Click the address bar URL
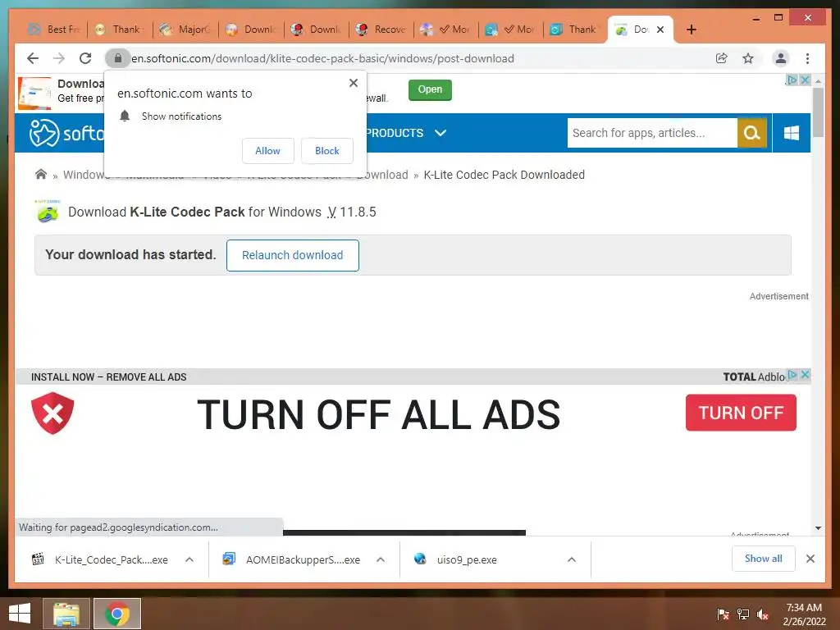Screen dimensions: 840x630 [323, 58]
